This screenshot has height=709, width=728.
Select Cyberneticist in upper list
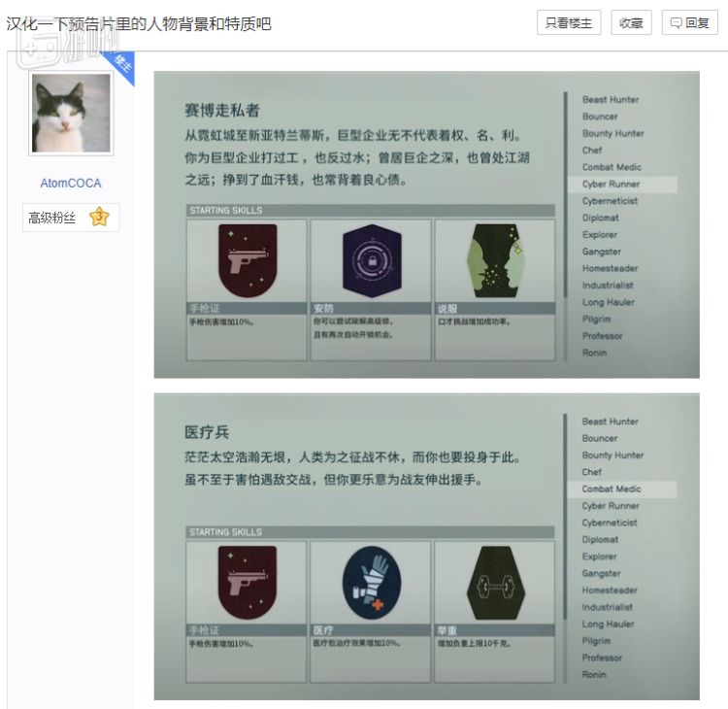click(610, 201)
